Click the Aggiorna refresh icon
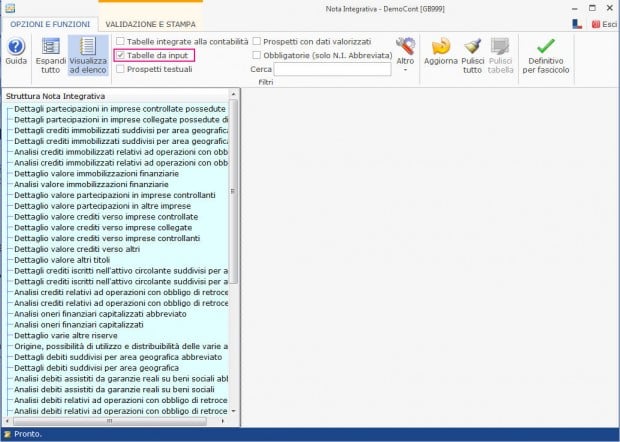Image resolution: width=620 pixels, height=442 pixels. click(440, 46)
